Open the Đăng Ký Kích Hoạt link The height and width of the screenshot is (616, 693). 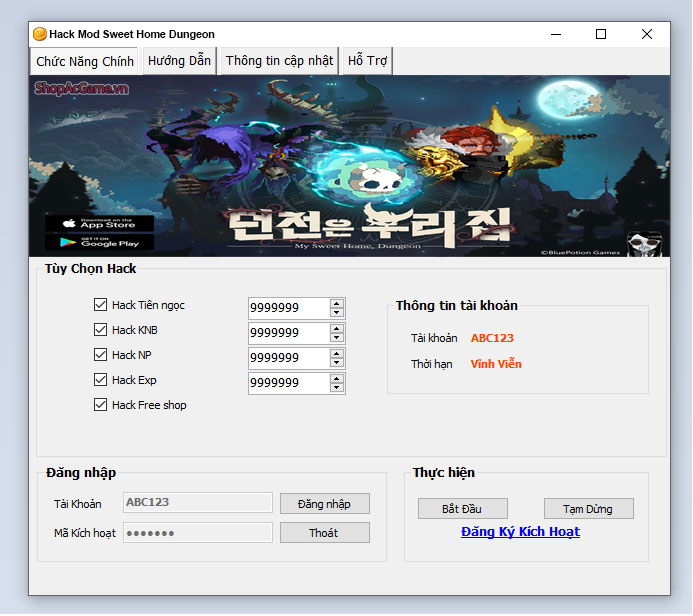[x=520, y=532]
